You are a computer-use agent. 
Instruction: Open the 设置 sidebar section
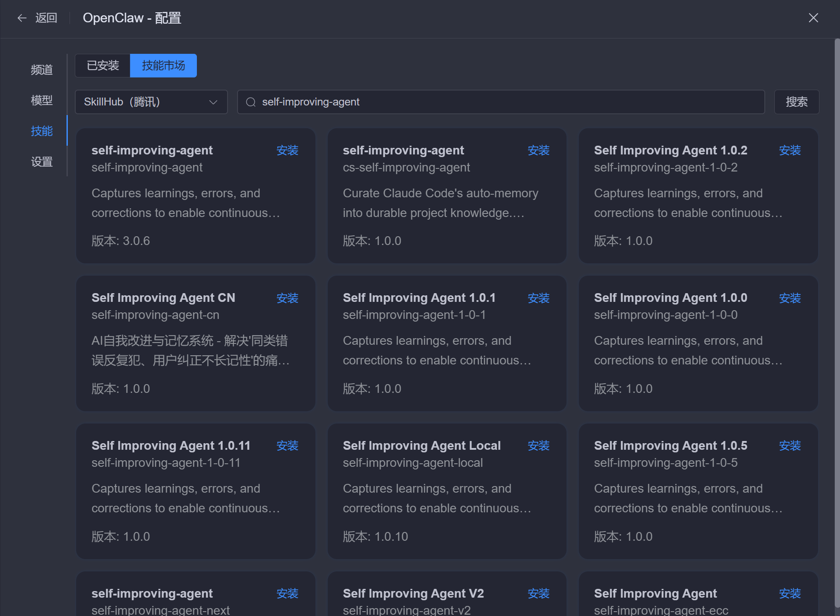42,162
